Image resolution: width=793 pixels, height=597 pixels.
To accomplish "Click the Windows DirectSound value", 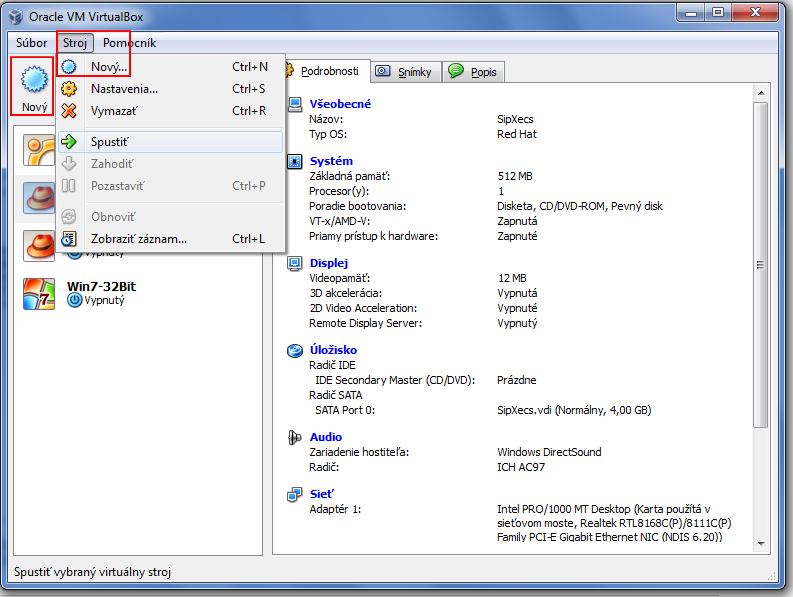I will click(x=549, y=452).
